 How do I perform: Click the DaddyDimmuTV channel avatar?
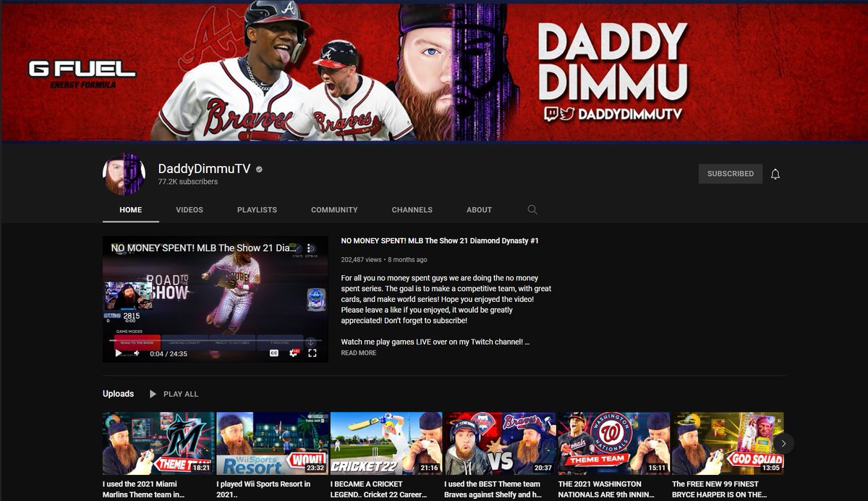pos(124,174)
